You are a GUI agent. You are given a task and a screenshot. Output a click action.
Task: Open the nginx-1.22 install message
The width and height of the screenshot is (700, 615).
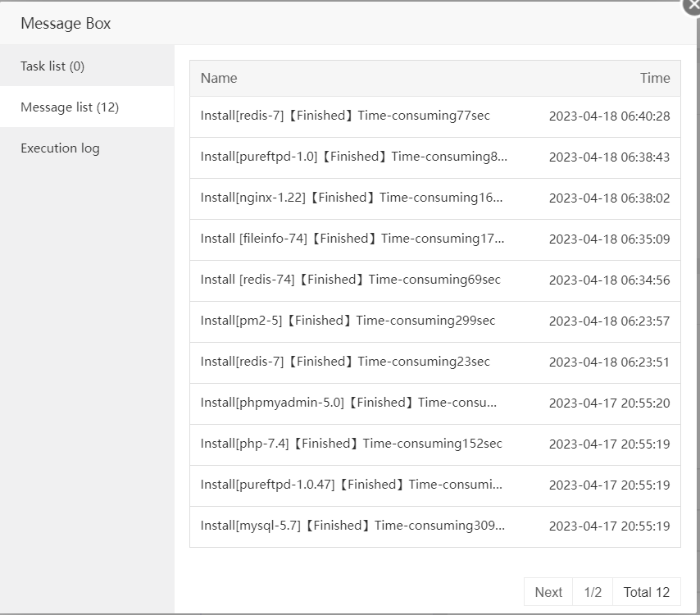(352, 198)
